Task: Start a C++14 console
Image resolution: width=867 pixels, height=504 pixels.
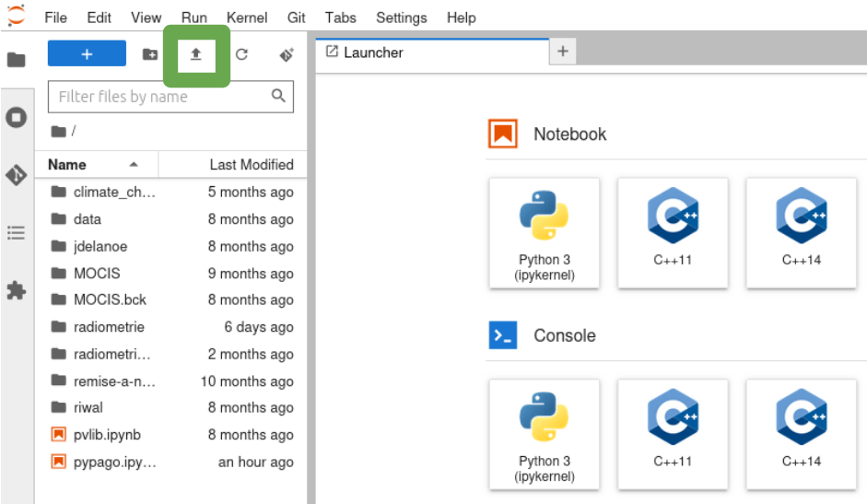Action: point(802,434)
